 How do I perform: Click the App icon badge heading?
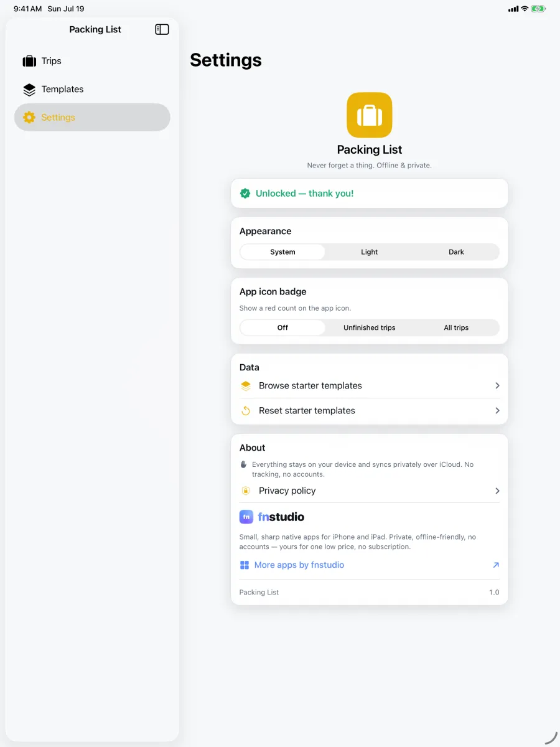pyautogui.click(x=273, y=292)
